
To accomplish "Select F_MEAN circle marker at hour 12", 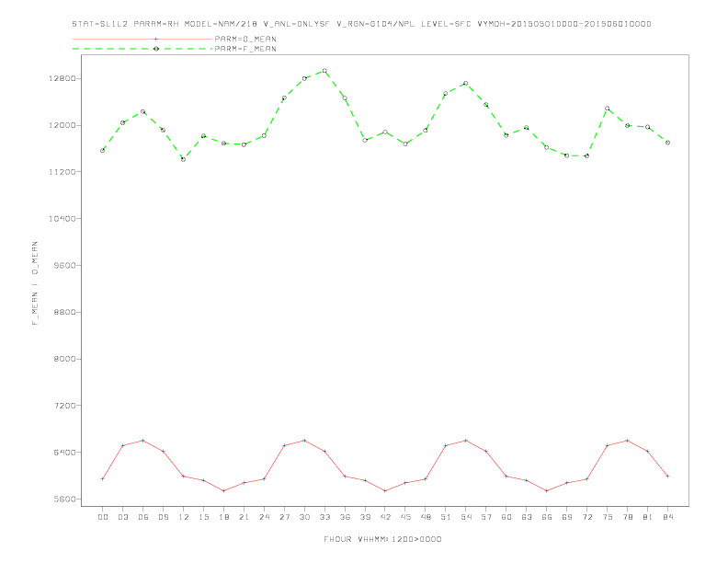I will point(184,159).
